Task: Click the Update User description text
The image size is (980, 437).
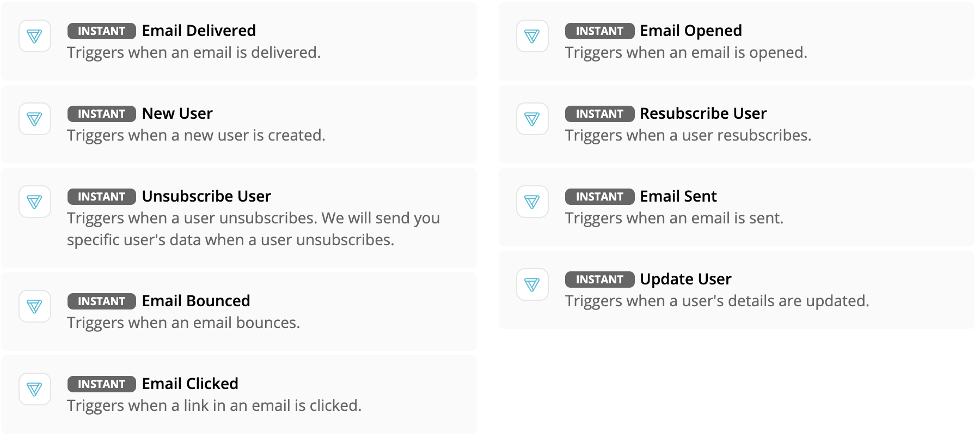Action: 718,300
